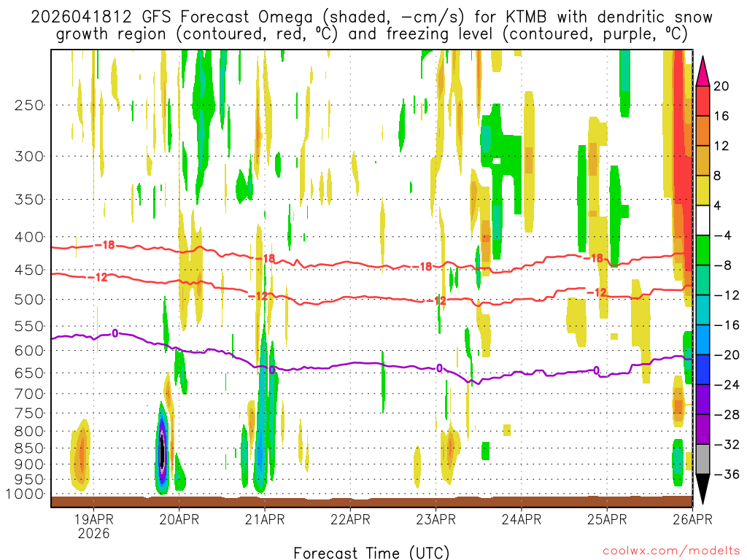Click the black downward arrow below the colorbar

tap(703, 489)
